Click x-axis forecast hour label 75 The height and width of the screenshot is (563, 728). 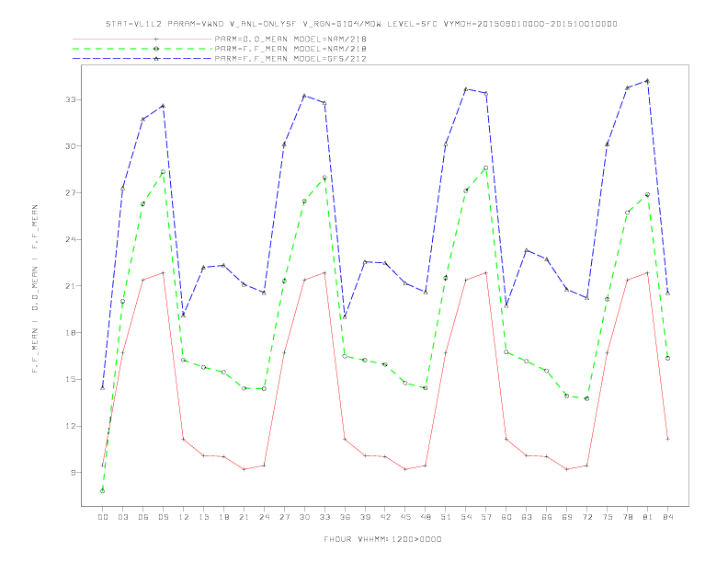(607, 517)
